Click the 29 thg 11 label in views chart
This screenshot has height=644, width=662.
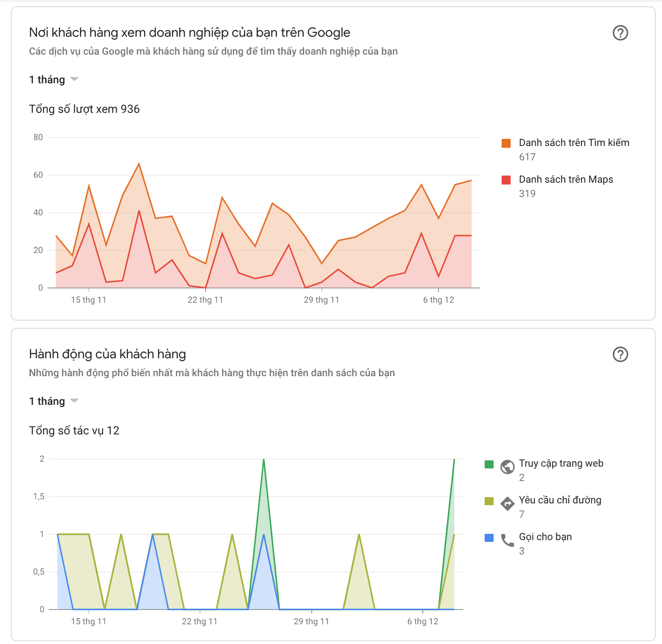tap(322, 300)
